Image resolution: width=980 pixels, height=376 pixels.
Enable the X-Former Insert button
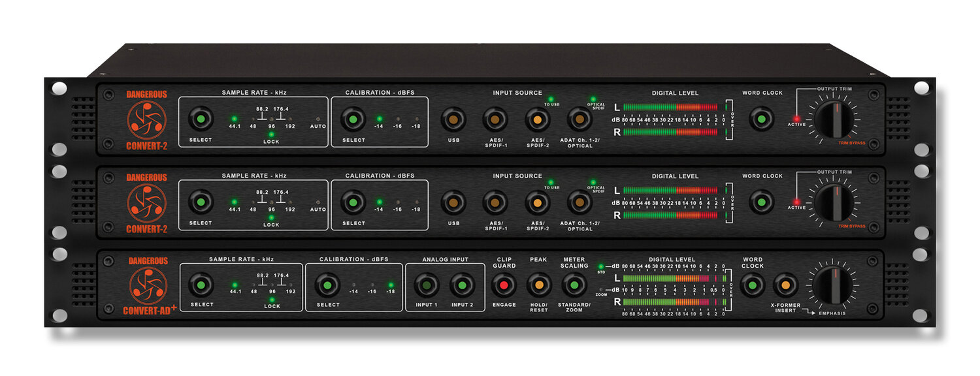(x=785, y=285)
